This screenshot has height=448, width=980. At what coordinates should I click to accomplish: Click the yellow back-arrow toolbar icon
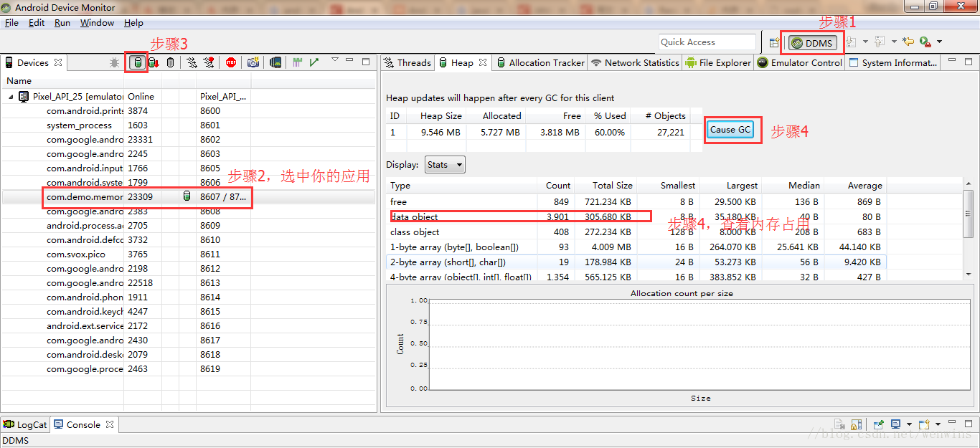point(908,42)
